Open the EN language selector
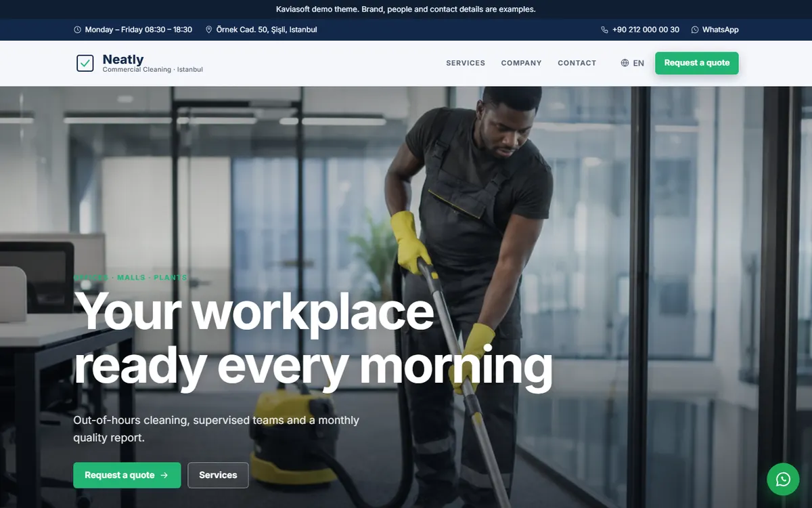Image resolution: width=812 pixels, height=508 pixels. (x=633, y=63)
